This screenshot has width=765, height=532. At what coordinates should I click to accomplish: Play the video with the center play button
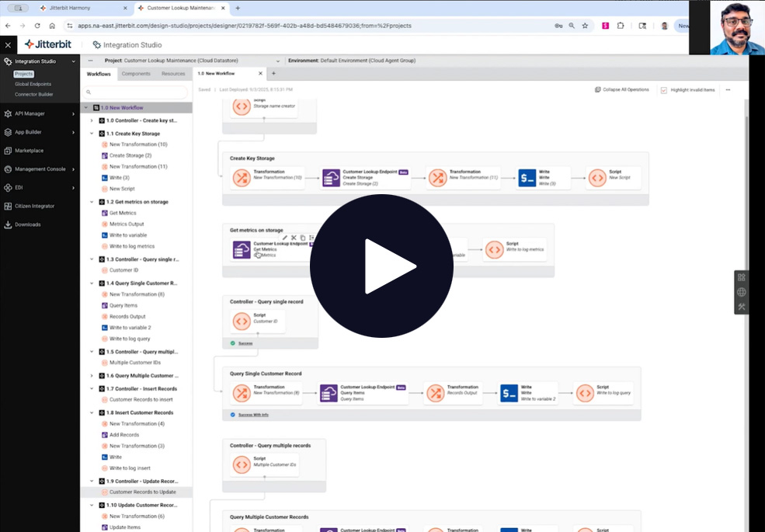click(381, 266)
